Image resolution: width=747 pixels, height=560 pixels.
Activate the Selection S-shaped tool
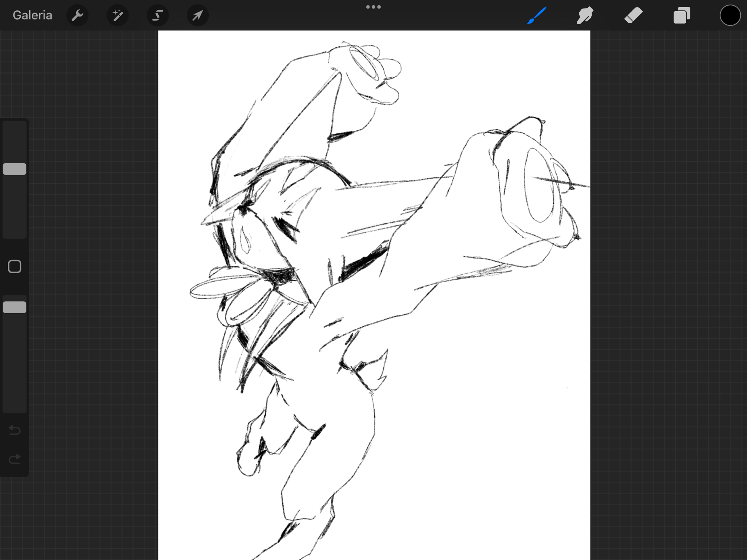pos(158,15)
